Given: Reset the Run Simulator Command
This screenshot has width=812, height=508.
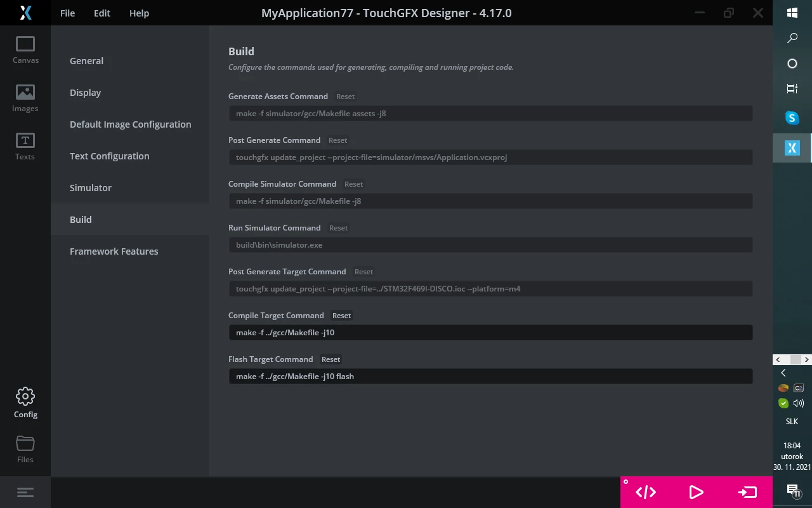Looking at the screenshot, I should 339,228.
